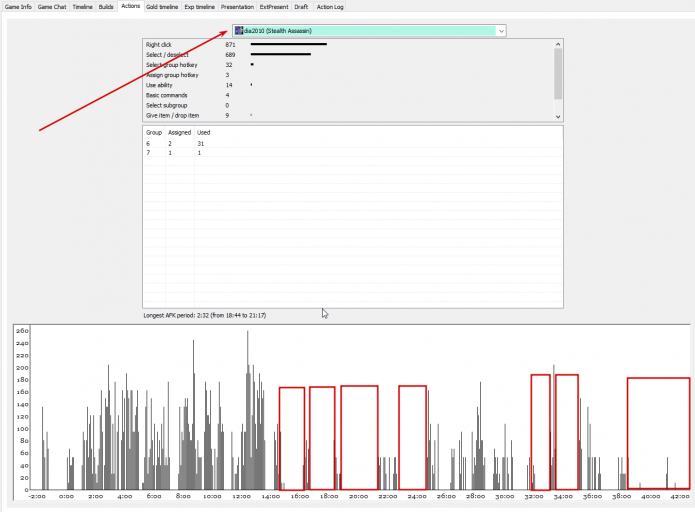This screenshot has width=695, height=512.
Task: Click the Right click count 871
Action: coord(230,44)
